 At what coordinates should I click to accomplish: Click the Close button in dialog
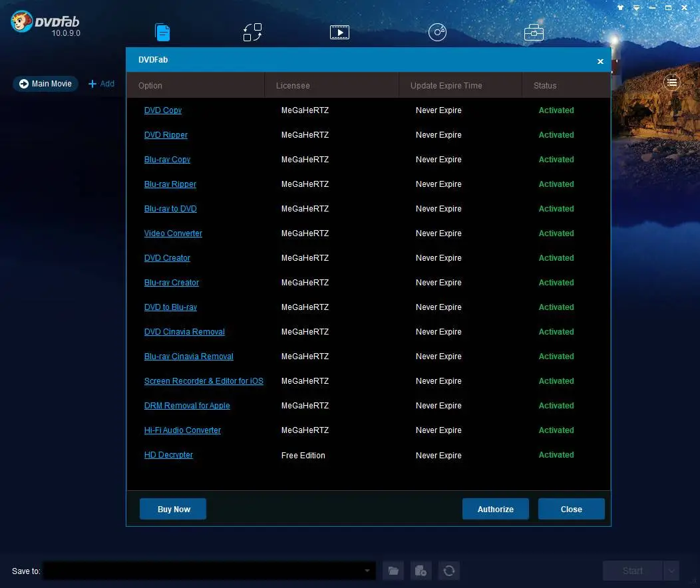(x=572, y=509)
